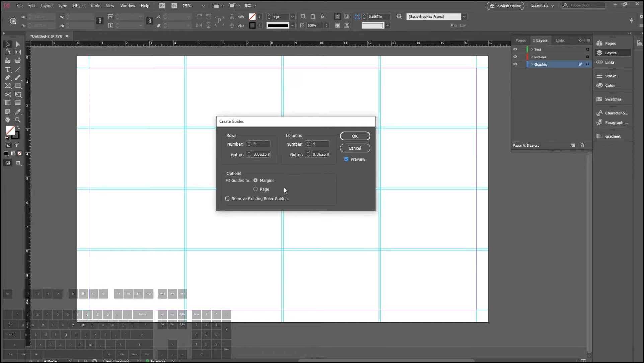Choose the Scissors tool
This screenshot has height=363, width=644.
8,94
